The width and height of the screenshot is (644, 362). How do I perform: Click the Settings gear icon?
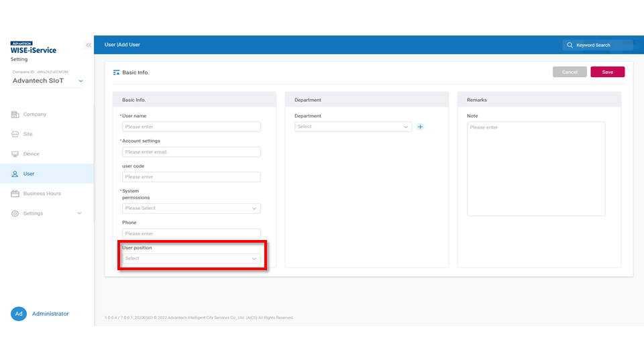click(x=15, y=213)
